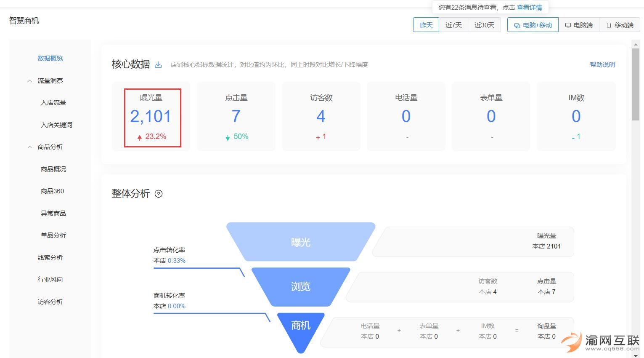Open the 帮助说明 help link
The height and width of the screenshot is (358, 644).
point(602,64)
